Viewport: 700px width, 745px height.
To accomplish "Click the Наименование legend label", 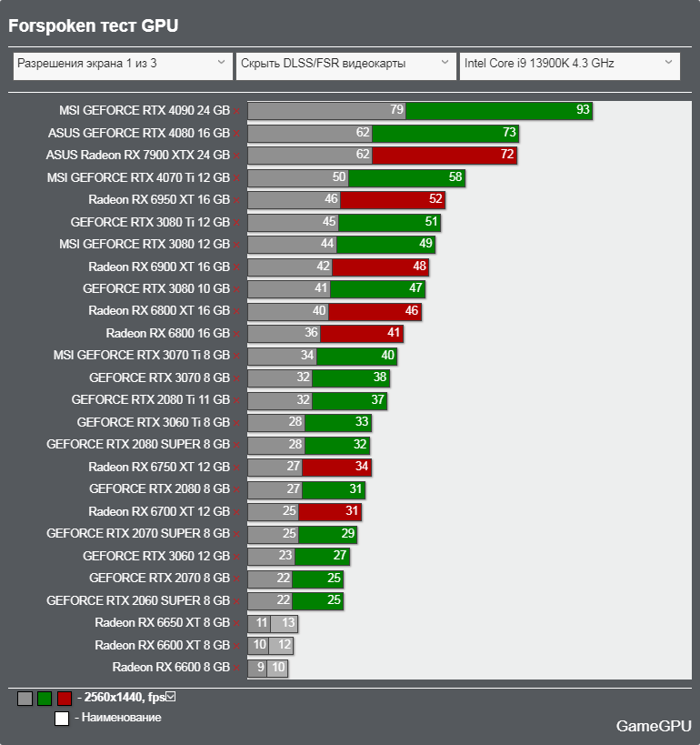I will (121, 718).
